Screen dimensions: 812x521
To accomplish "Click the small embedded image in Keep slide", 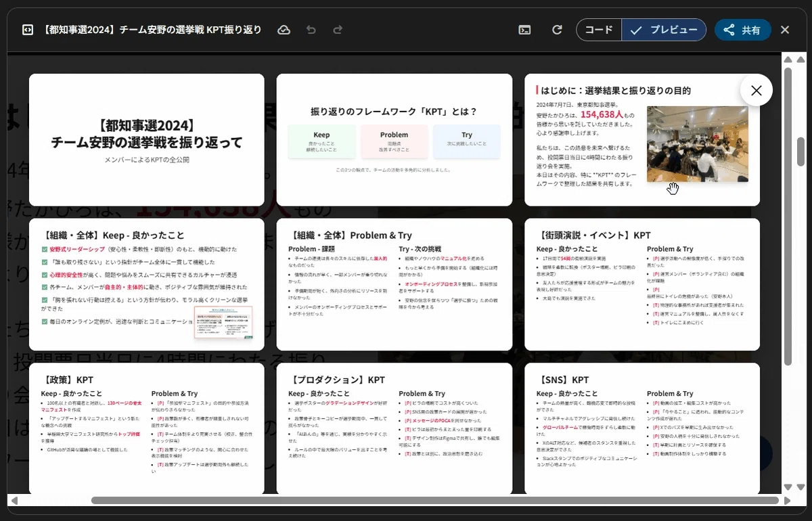I will click(x=223, y=322).
